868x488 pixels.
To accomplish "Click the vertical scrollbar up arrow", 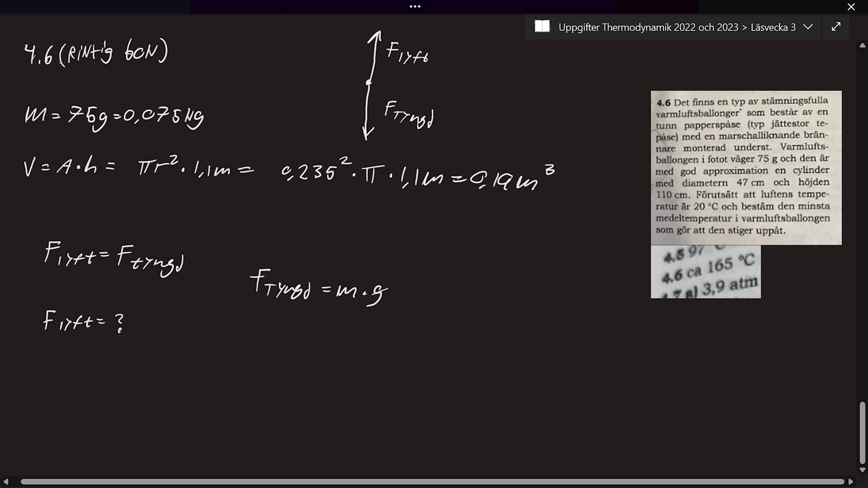I will tap(862, 46).
